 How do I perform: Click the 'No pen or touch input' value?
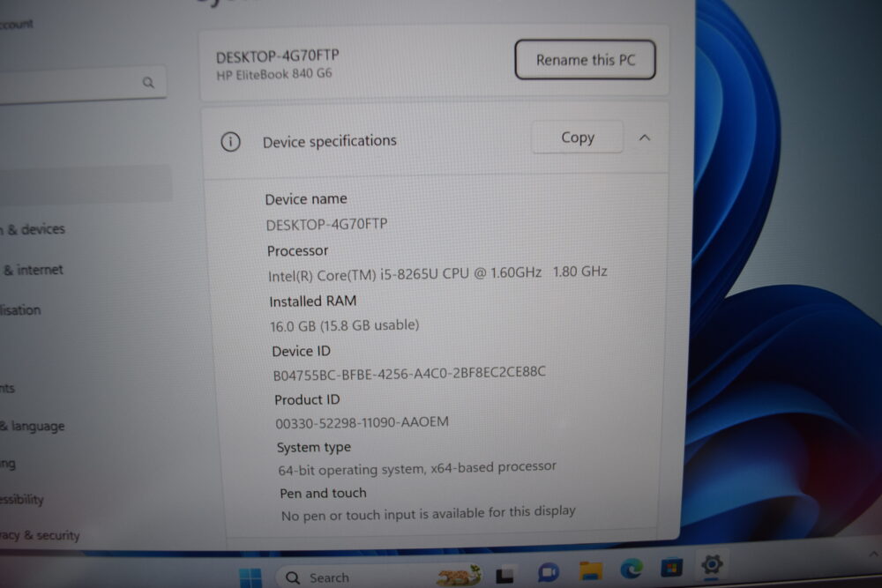click(429, 514)
